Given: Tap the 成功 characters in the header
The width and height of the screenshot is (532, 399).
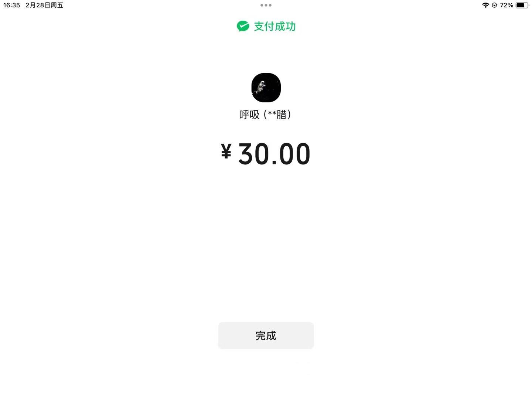Looking at the screenshot, I should point(285,27).
